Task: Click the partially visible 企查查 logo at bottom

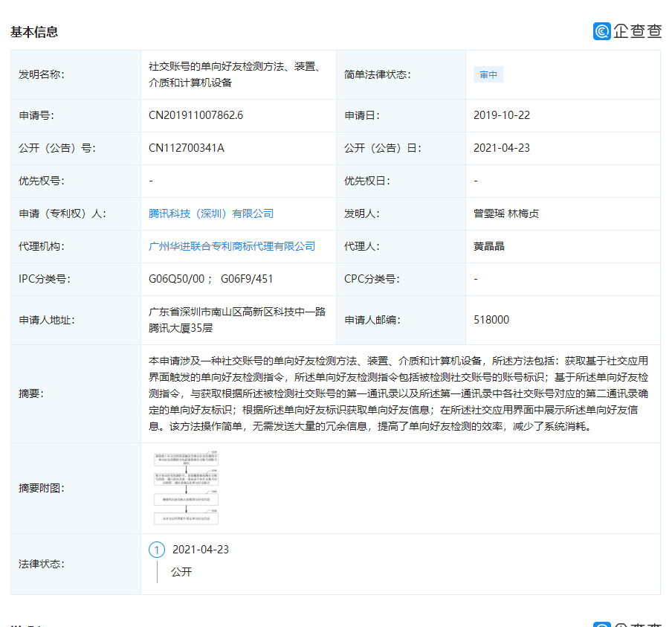Action: (x=628, y=623)
